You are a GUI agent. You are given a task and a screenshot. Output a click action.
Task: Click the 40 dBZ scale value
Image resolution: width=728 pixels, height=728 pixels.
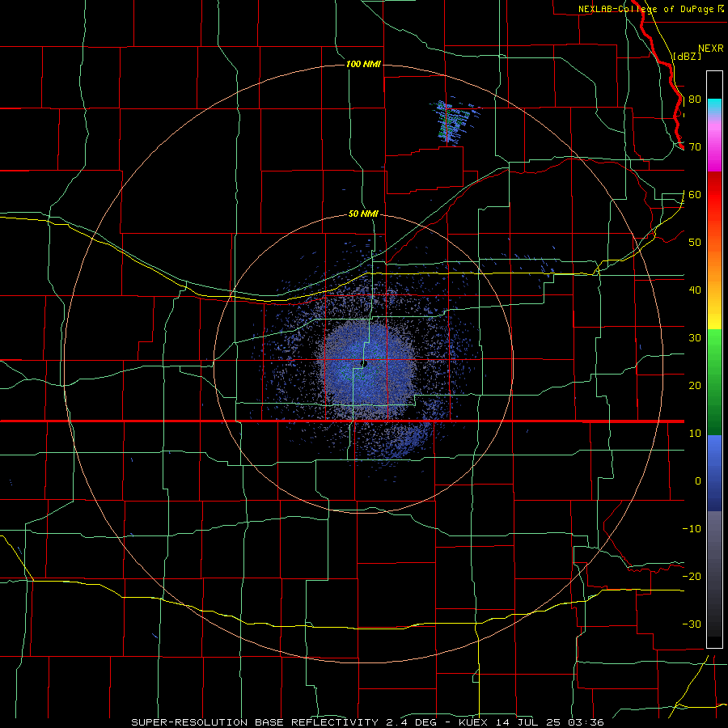[x=695, y=290]
